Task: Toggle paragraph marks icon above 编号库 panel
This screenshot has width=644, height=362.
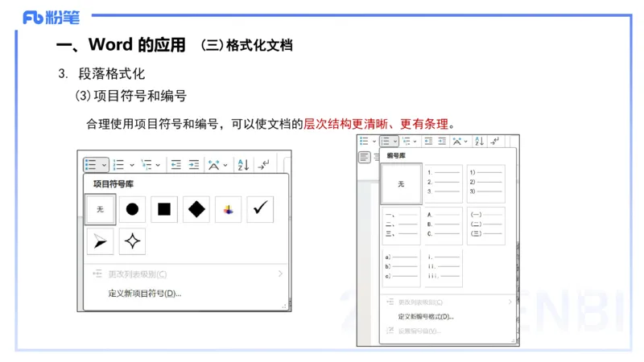Action: (x=494, y=142)
